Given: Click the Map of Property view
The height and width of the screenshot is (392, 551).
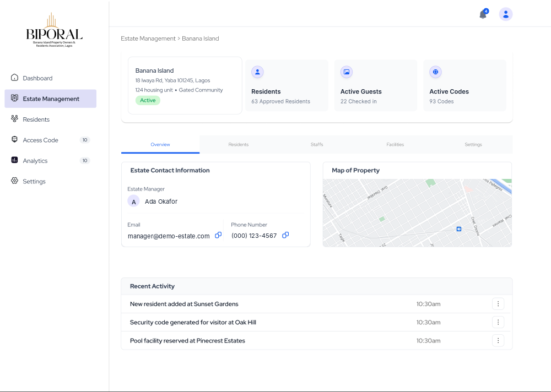Looking at the screenshot, I should [x=417, y=213].
